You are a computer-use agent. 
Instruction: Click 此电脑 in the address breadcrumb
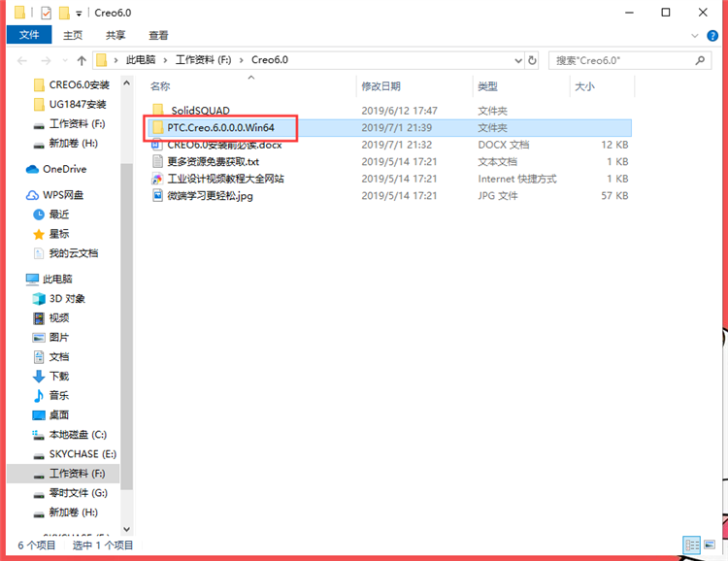141,60
